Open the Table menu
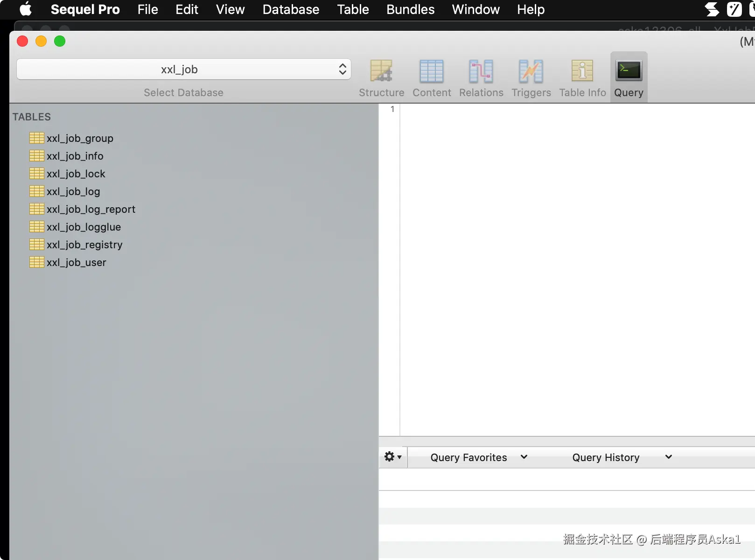This screenshot has width=755, height=560. click(353, 9)
